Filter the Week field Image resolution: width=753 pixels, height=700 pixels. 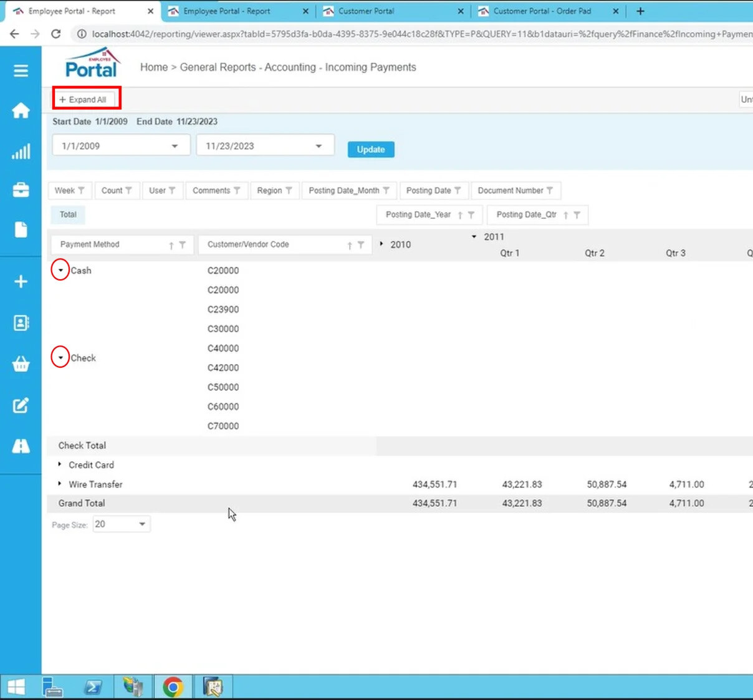pos(81,191)
